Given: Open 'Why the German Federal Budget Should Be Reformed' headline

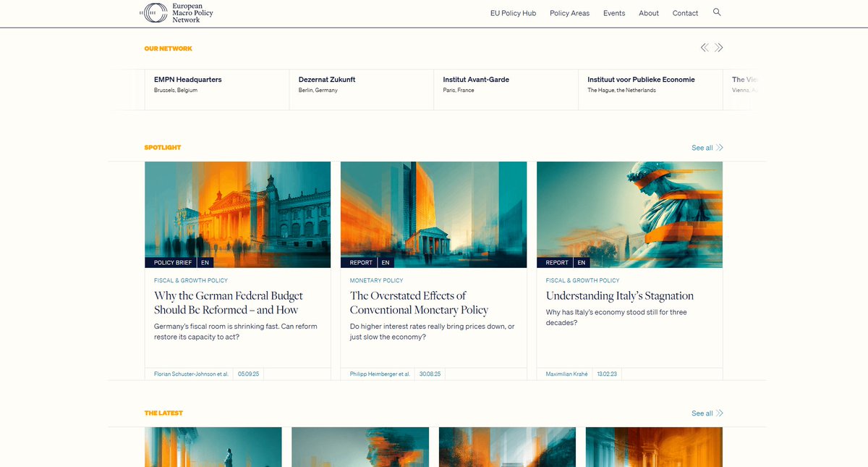Looking at the screenshot, I should click(x=229, y=303).
